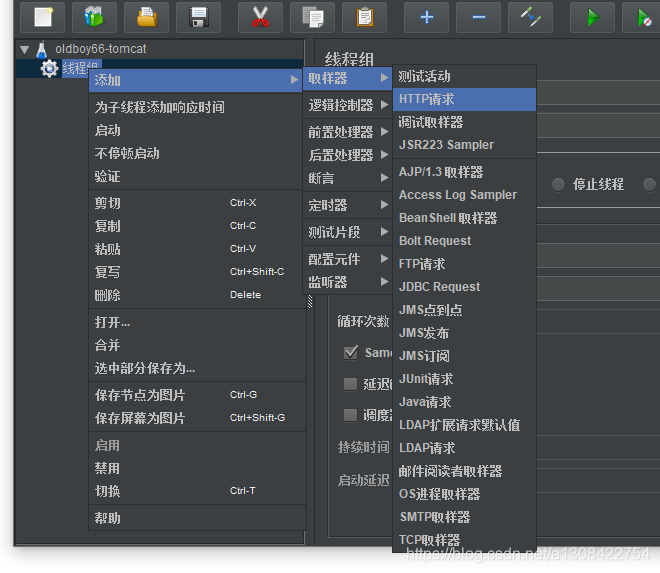Click the Cut scissors icon
Viewport: 660px width, 573px height.
pos(260,17)
